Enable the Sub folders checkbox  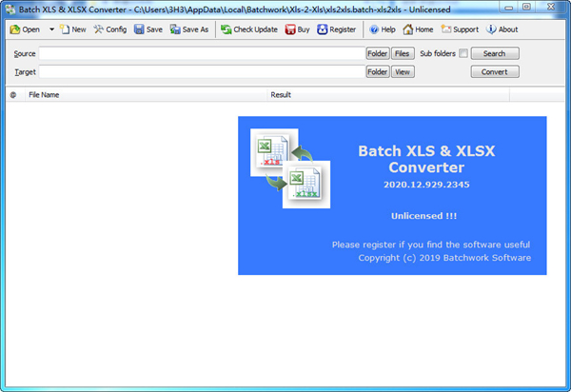[x=463, y=53]
